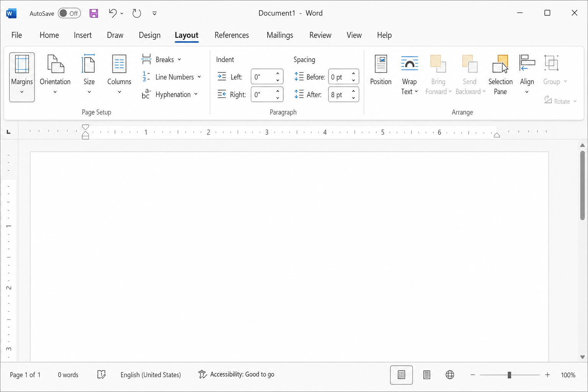Open Accessibility: Good to go checker
This screenshot has height=392, width=588.
click(236, 374)
